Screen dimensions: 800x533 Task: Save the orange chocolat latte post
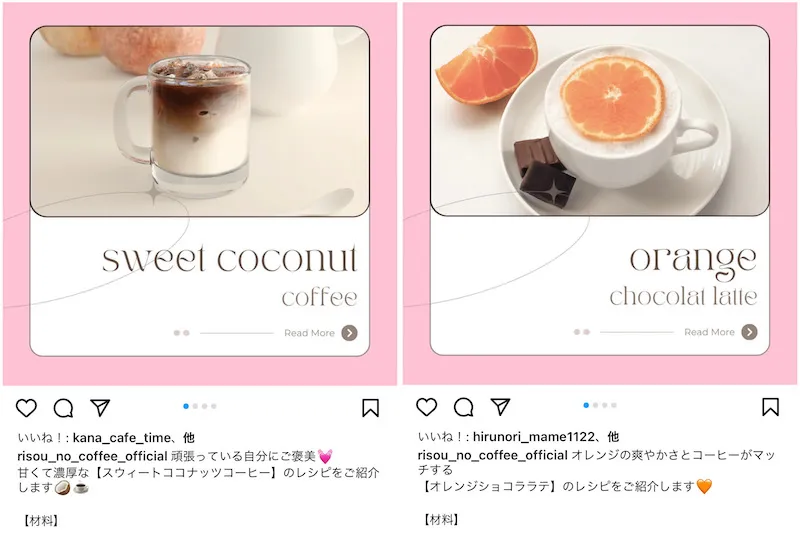point(770,407)
